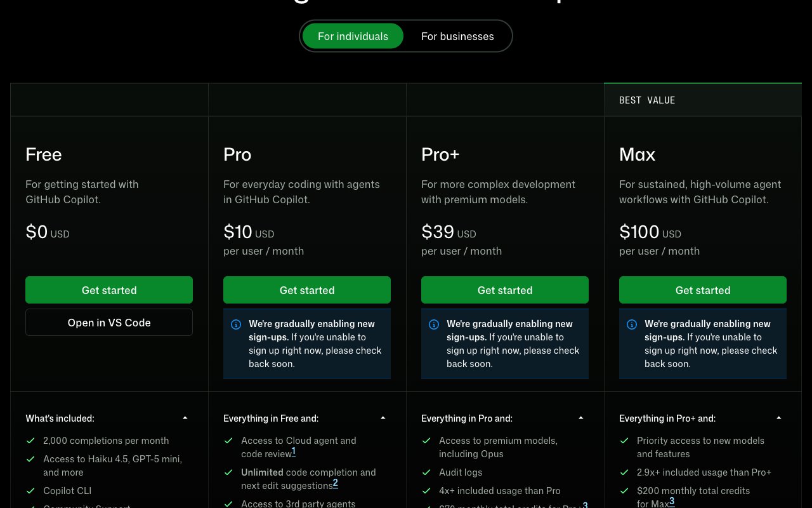Click '2.9x+ included usage than Pro+' text
The width and height of the screenshot is (812, 508).
704,472
